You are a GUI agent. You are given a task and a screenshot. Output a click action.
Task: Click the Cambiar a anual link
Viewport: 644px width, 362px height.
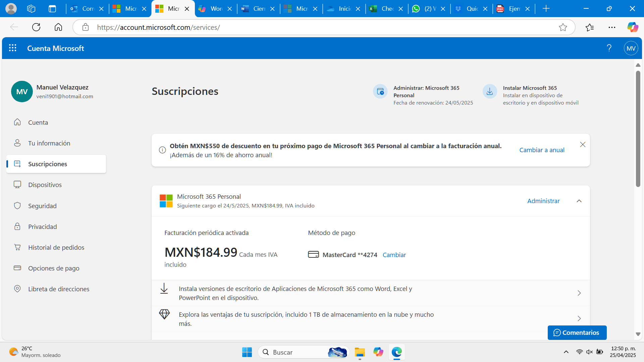coord(542,150)
